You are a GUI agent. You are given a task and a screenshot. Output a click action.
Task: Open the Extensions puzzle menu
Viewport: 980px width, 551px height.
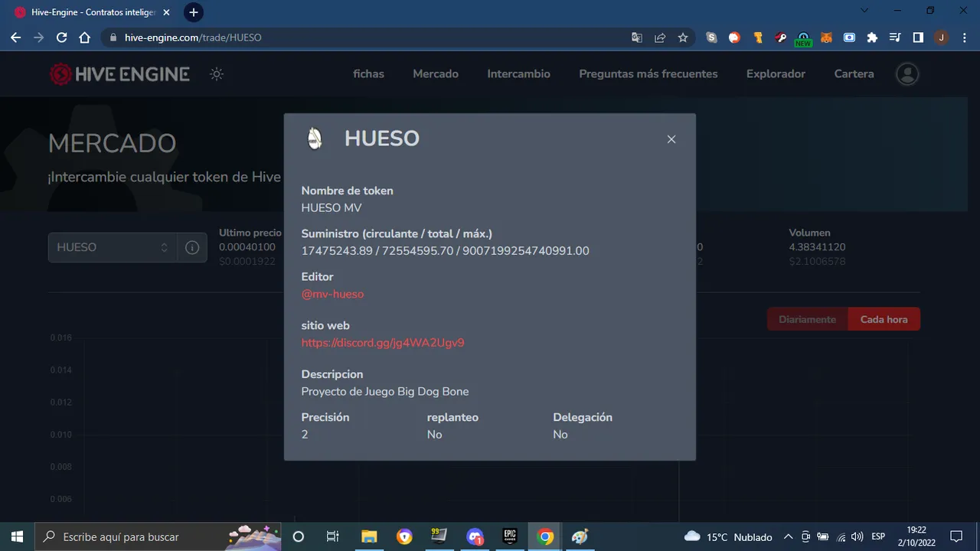(872, 37)
